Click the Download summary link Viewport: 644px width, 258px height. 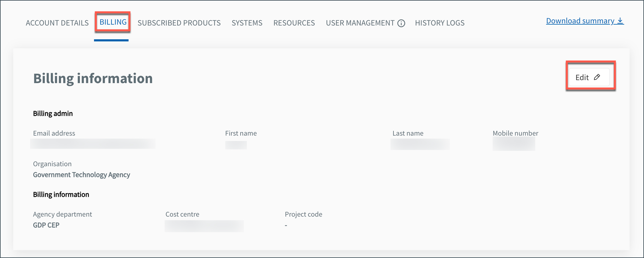tap(585, 21)
